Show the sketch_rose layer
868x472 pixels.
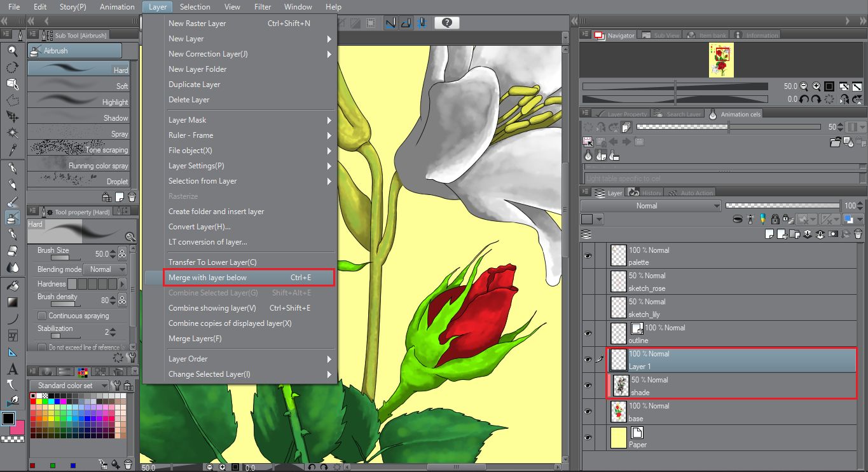pyautogui.click(x=588, y=281)
